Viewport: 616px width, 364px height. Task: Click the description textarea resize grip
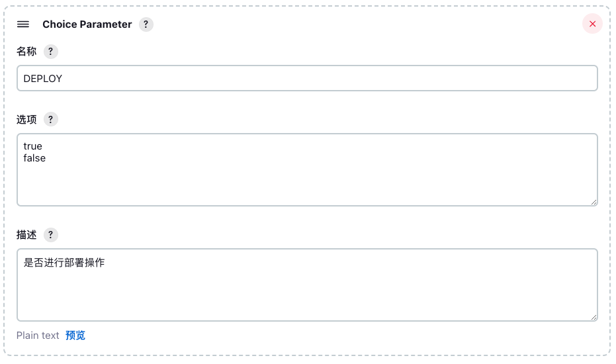594,317
